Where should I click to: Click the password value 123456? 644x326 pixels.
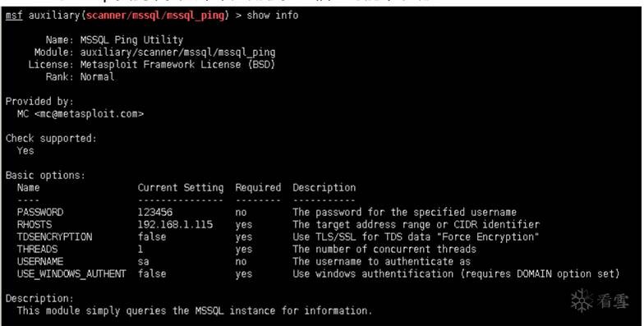click(155, 212)
